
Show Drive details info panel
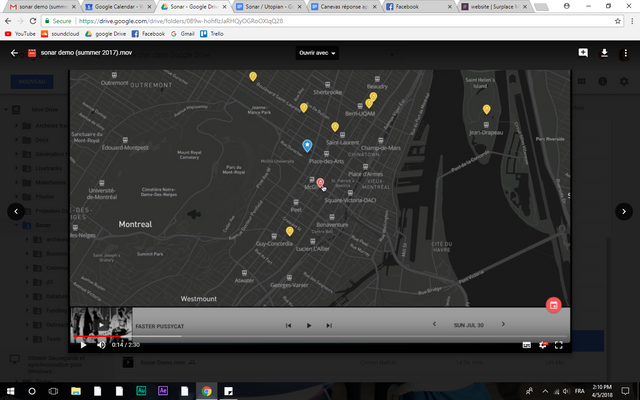[x=602, y=81]
